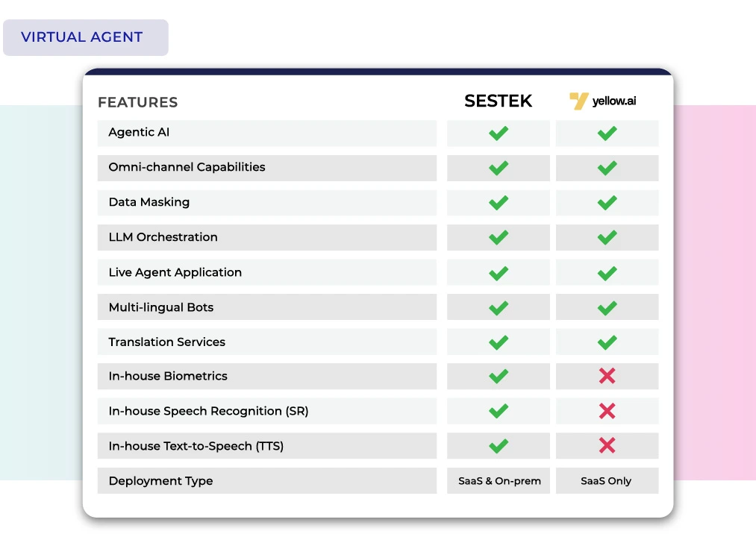Click yellow.ai red cross for Speech Recognition
Viewport: 756px width, 537px height.
click(x=607, y=411)
